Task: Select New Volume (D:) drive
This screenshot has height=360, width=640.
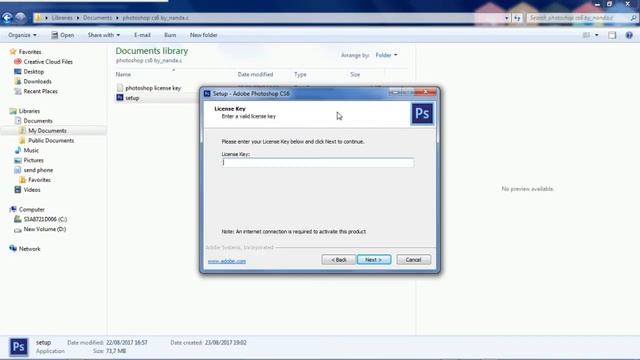Action: click(44, 229)
